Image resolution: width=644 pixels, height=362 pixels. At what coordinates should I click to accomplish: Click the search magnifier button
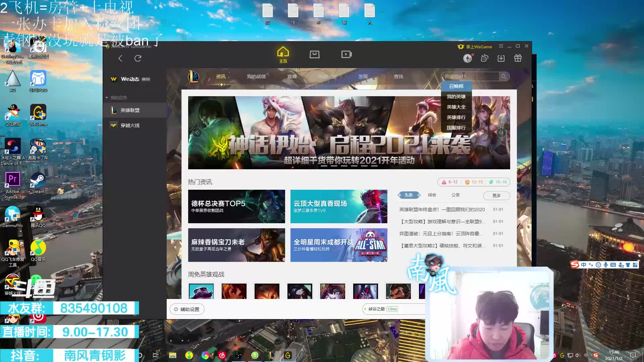503,76
